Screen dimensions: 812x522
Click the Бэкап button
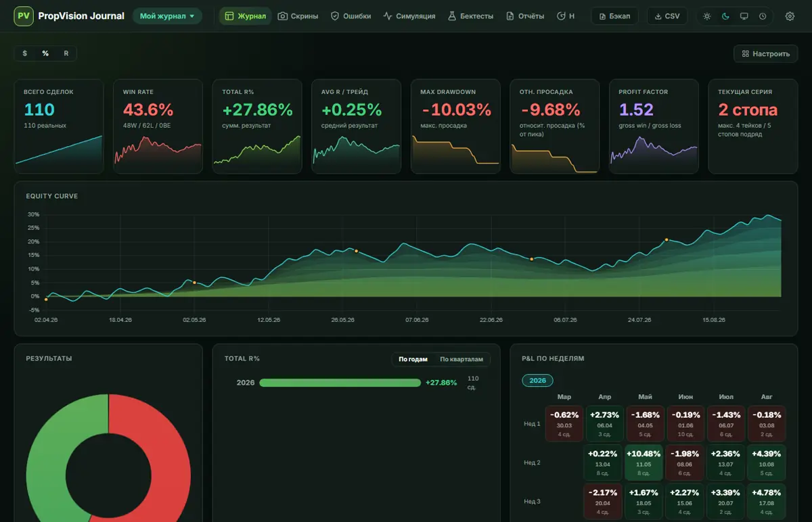tap(614, 16)
